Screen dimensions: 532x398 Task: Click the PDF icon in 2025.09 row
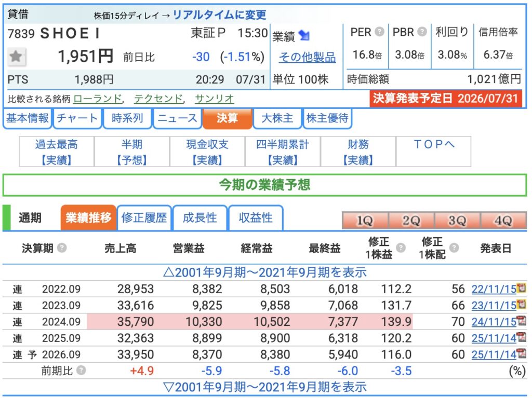(x=522, y=337)
